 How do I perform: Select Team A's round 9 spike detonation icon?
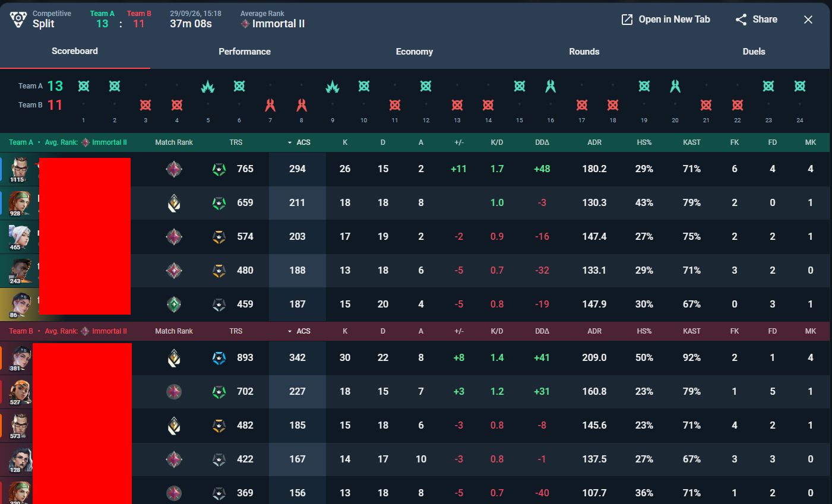(x=333, y=87)
